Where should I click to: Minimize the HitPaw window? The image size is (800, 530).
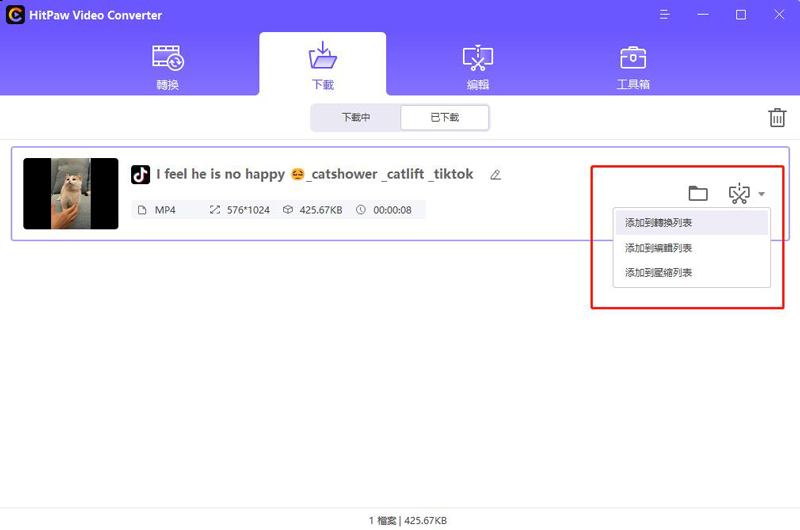click(x=703, y=15)
